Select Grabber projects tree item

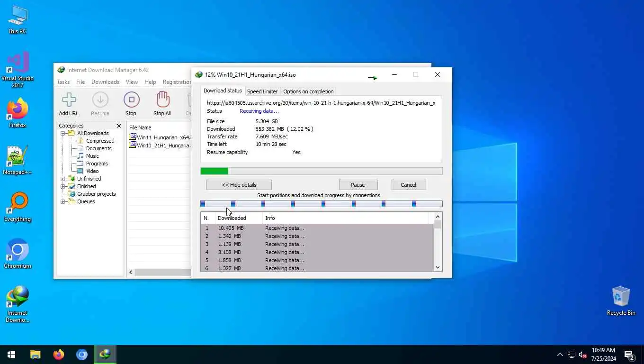[96, 194]
